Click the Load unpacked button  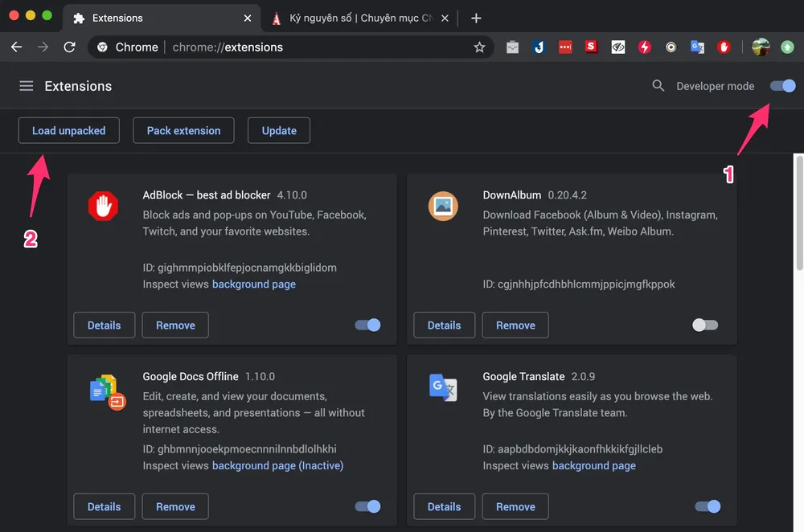69,130
